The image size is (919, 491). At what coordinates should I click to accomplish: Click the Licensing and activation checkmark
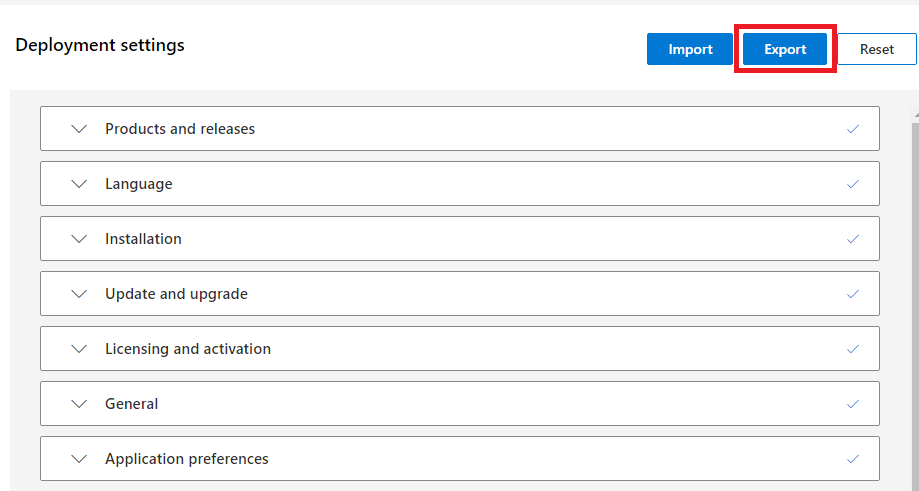click(x=853, y=349)
